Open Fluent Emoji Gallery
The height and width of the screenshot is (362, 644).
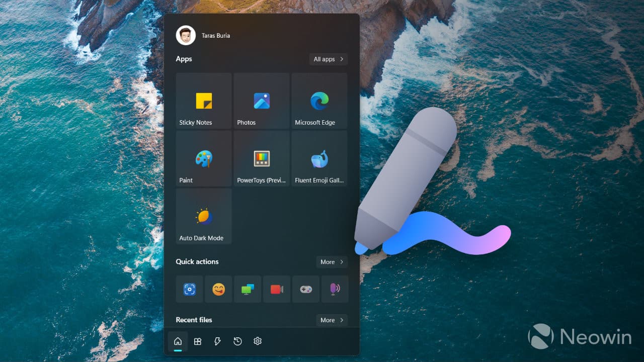[x=319, y=158]
